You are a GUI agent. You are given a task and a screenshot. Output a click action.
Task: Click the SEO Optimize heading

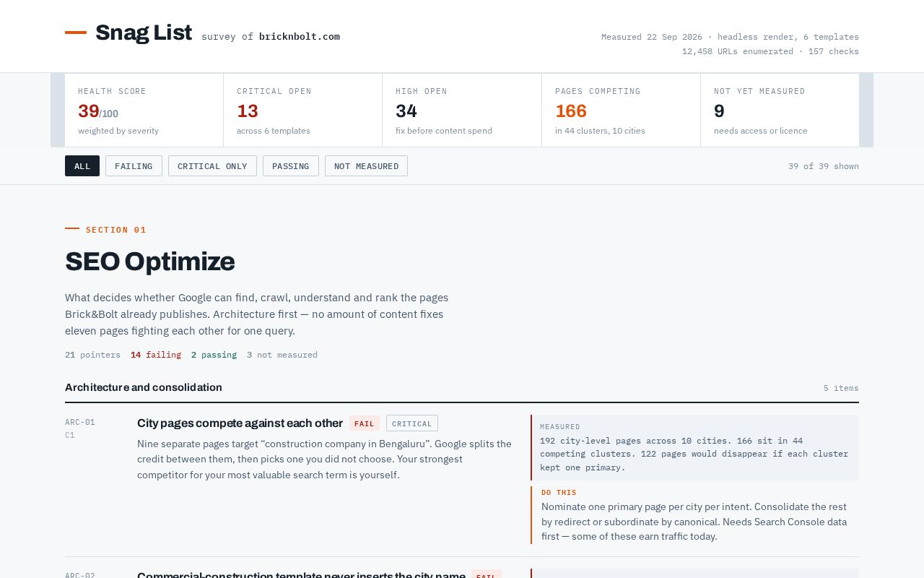tap(150, 262)
